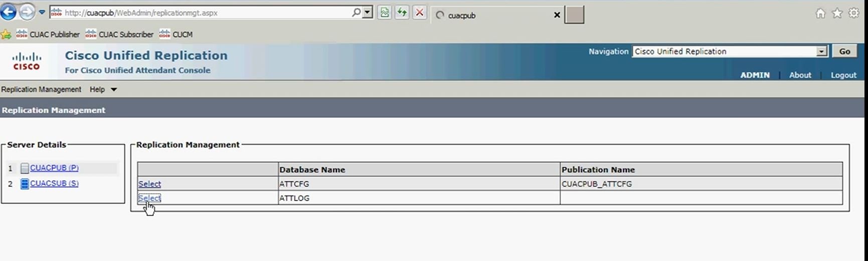The image size is (868, 261).
Task: Click Select for the ATTCFG database
Action: click(149, 184)
